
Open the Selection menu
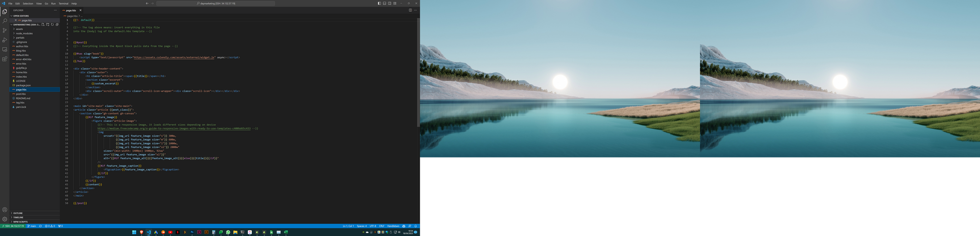[28, 3]
